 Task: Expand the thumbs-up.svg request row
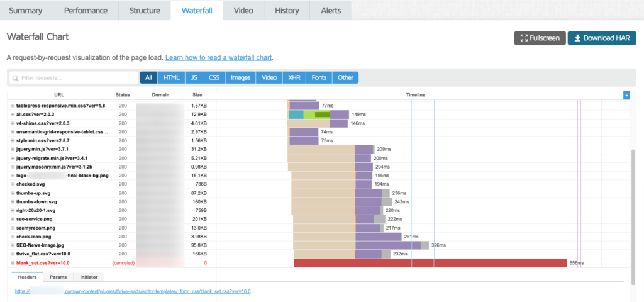pos(13,193)
